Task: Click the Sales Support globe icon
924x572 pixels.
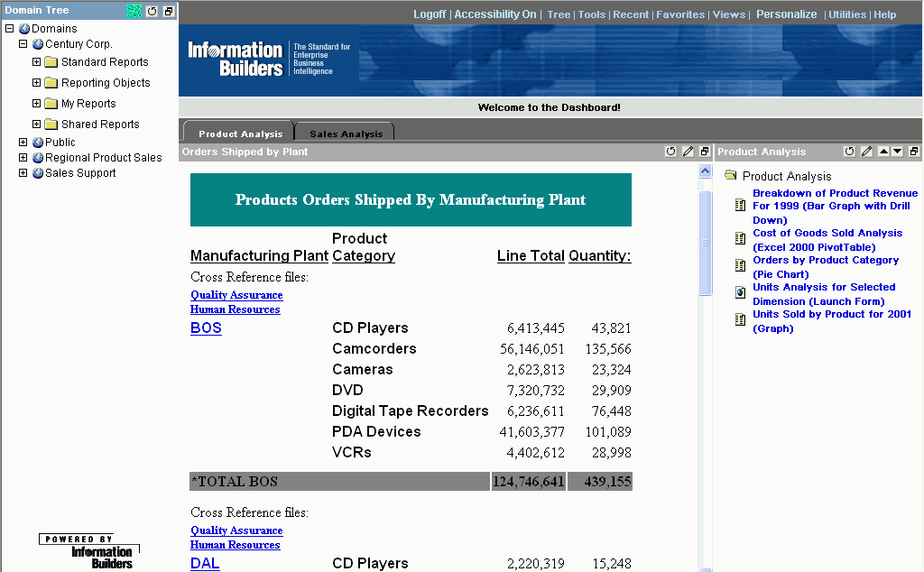Action: point(38,172)
